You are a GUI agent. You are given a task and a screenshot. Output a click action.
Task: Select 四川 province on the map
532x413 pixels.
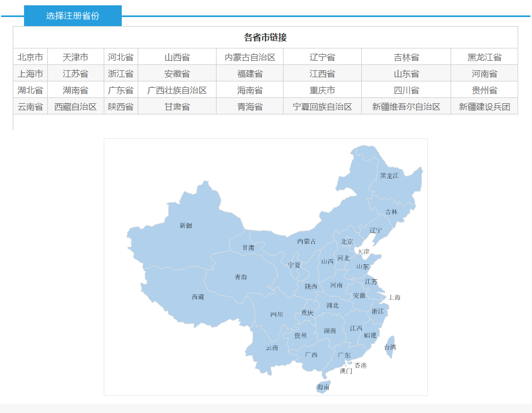[276, 315]
